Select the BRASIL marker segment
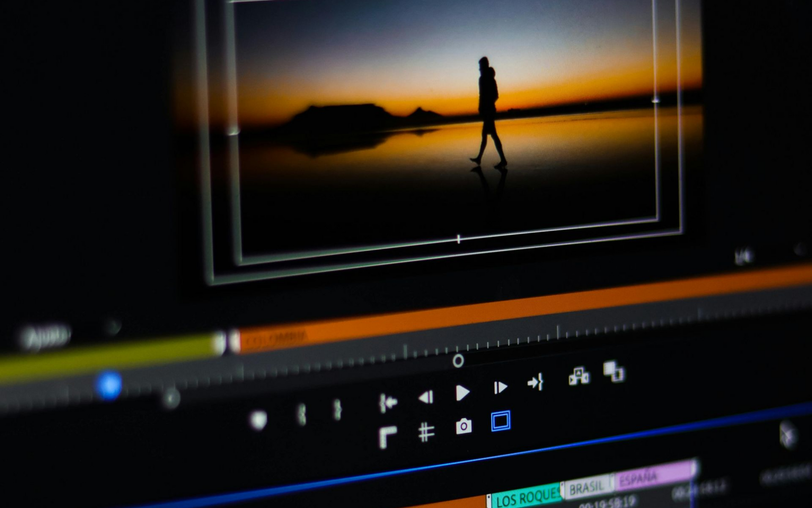 (x=587, y=488)
